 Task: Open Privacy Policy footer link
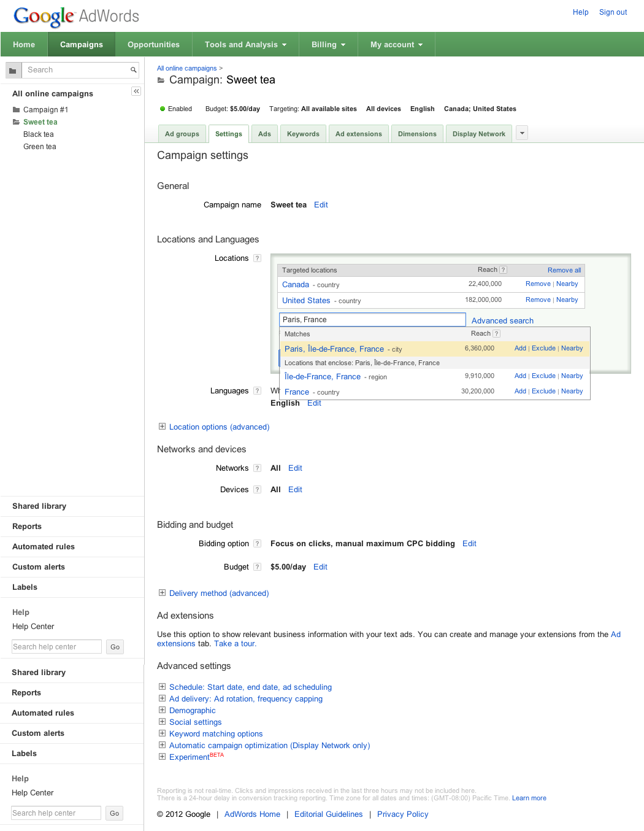click(402, 814)
